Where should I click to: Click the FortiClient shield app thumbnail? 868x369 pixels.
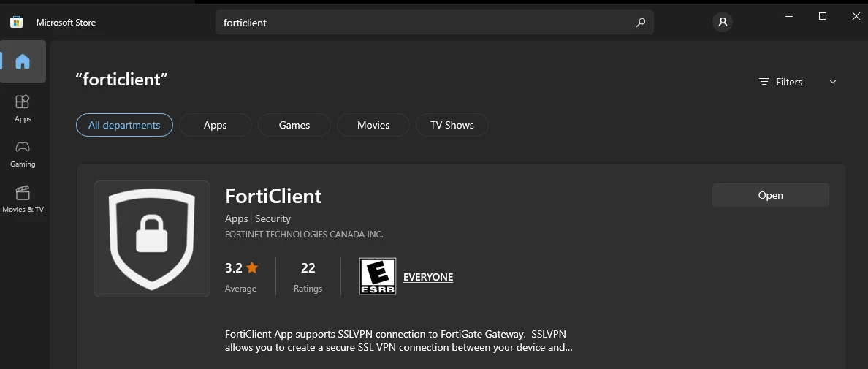152,239
